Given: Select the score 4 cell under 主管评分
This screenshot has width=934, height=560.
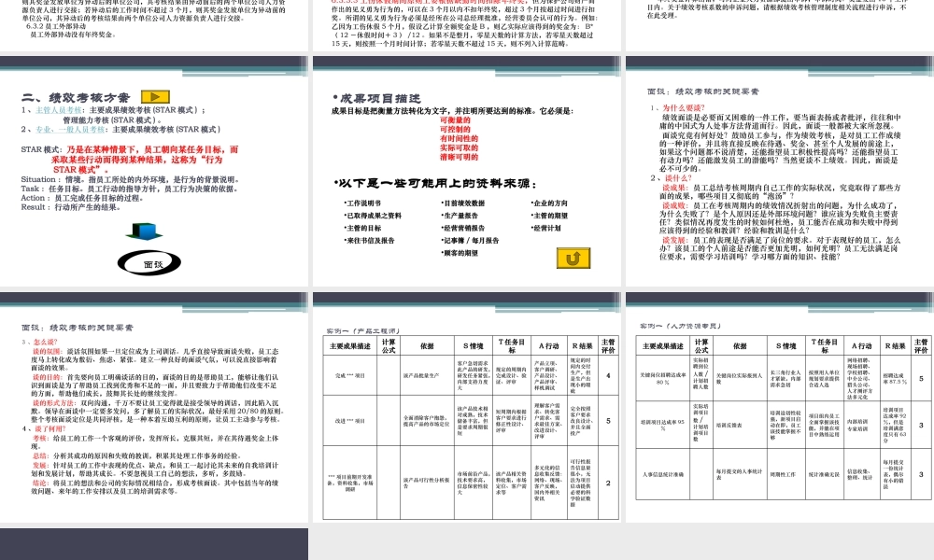Looking at the screenshot, I should [x=607, y=375].
